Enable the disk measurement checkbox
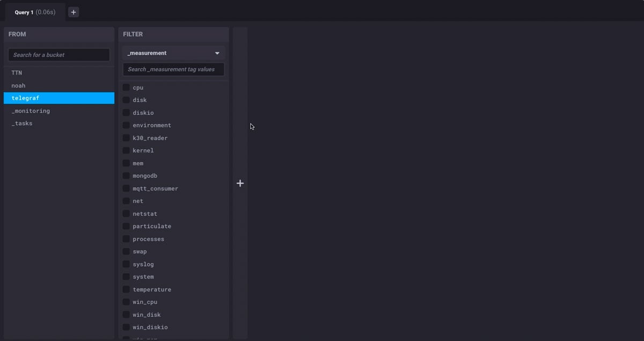The height and width of the screenshot is (341, 644). coord(126,100)
